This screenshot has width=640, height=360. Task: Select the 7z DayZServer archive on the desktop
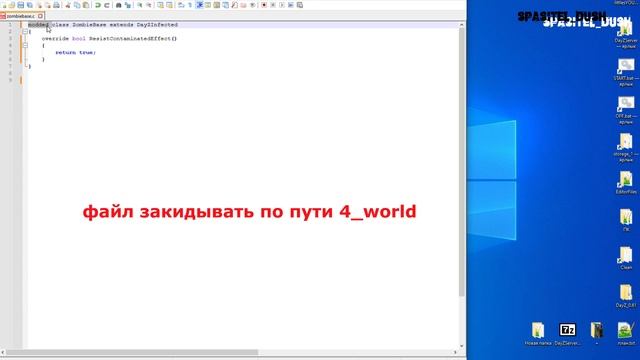point(567,334)
